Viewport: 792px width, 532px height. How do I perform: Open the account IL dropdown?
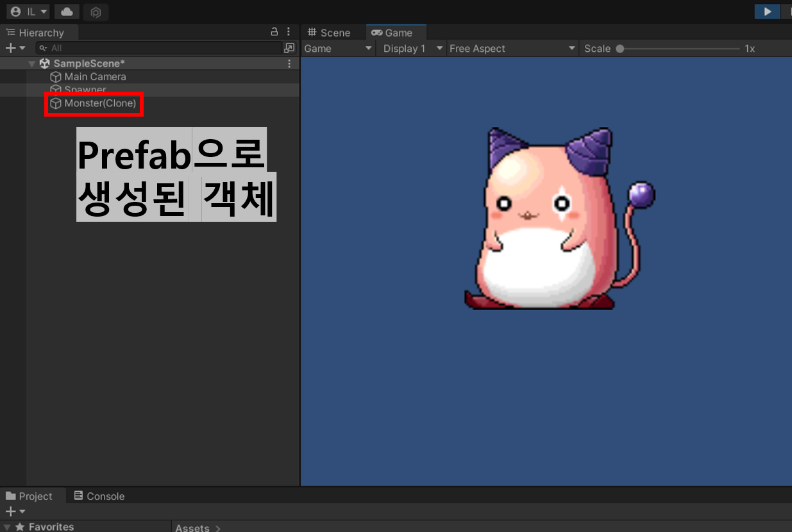point(28,12)
